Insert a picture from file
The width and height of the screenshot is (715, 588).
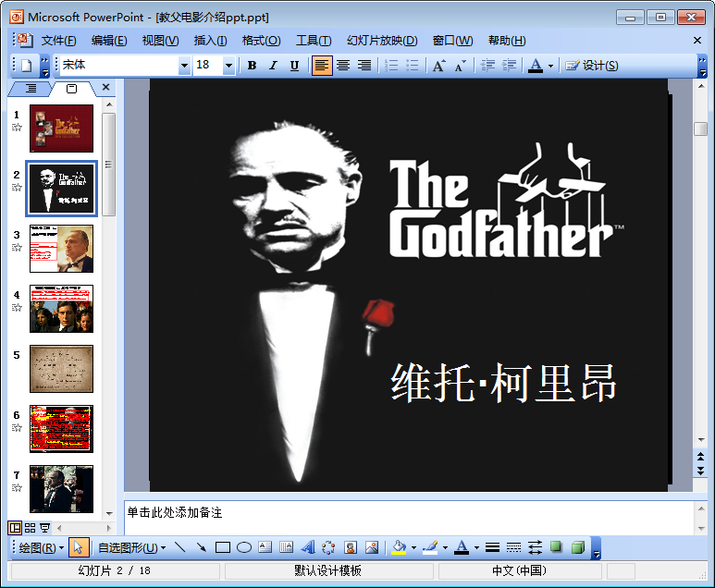(x=372, y=547)
